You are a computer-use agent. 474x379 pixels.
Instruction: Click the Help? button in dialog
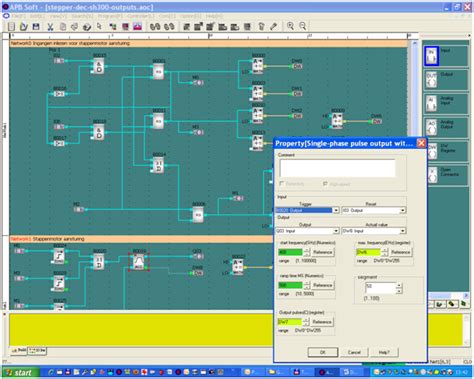(384, 352)
